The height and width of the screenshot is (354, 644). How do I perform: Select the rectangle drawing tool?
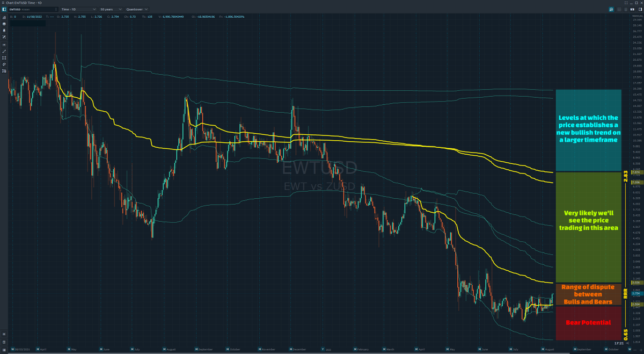4,57
